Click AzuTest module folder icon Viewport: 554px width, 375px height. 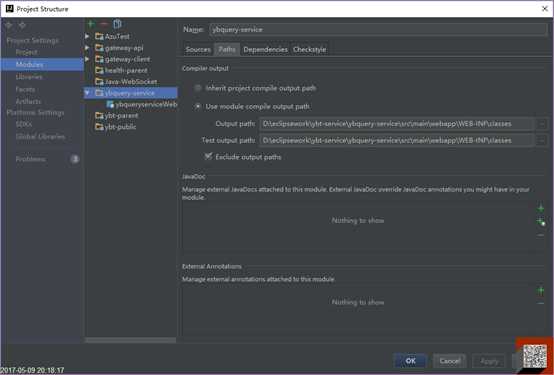[99, 36]
